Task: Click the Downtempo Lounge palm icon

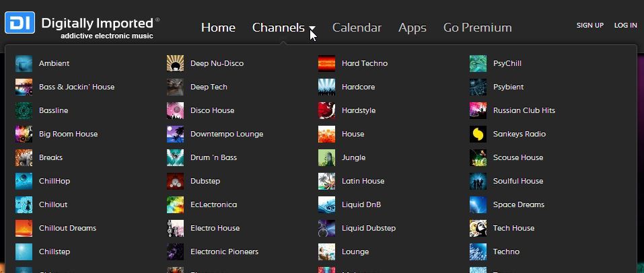Action: click(x=176, y=134)
